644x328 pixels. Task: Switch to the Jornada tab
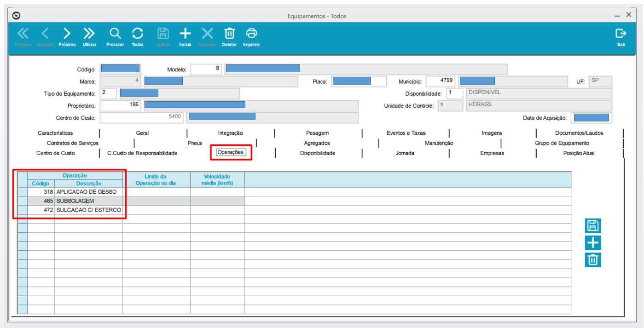coord(405,153)
